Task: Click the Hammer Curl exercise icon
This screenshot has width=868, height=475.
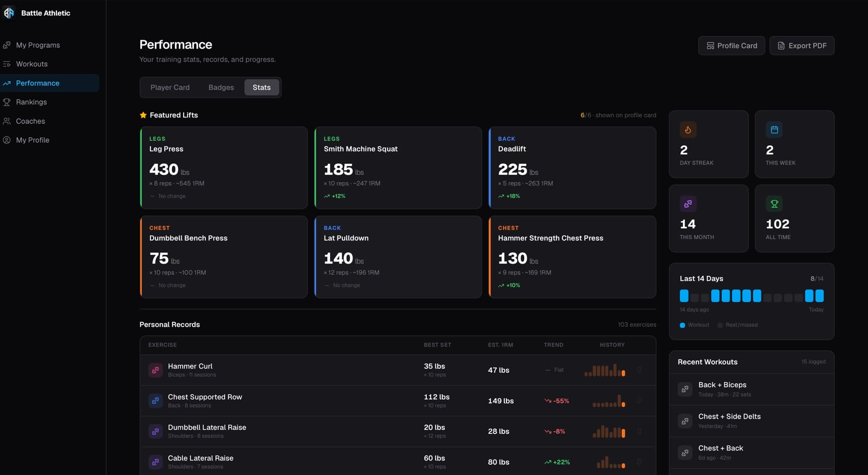Action: coord(155,370)
